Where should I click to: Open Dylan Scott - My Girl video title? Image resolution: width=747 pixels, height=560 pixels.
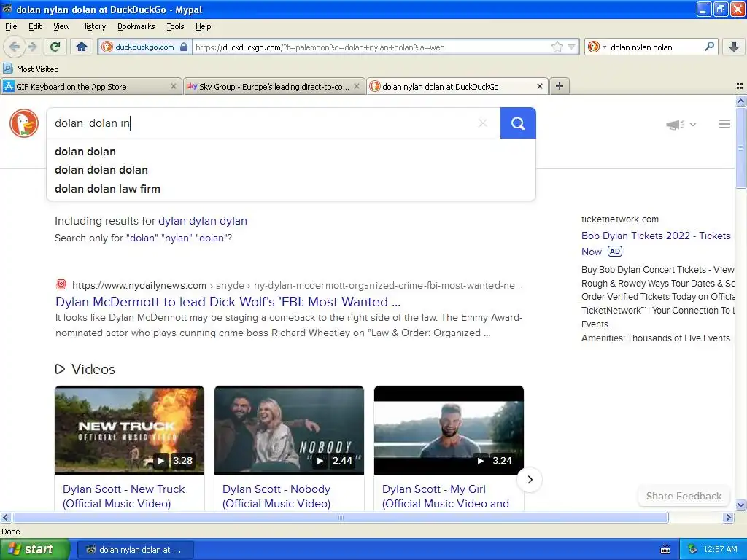click(446, 496)
